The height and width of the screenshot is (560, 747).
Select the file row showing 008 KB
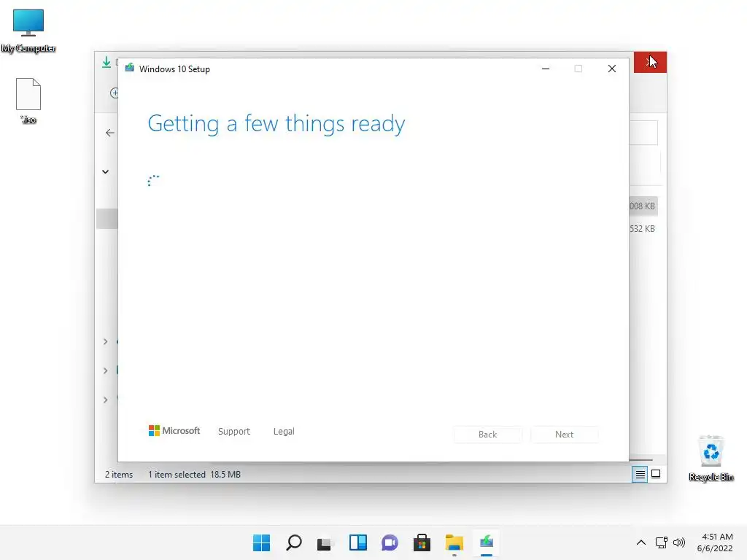(x=643, y=206)
